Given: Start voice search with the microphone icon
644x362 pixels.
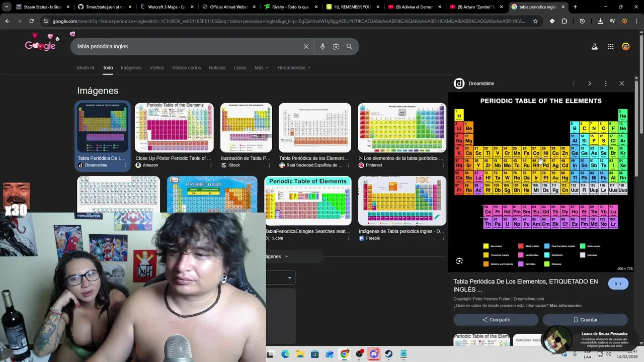Looking at the screenshot, I should pyautogui.click(x=323, y=46).
